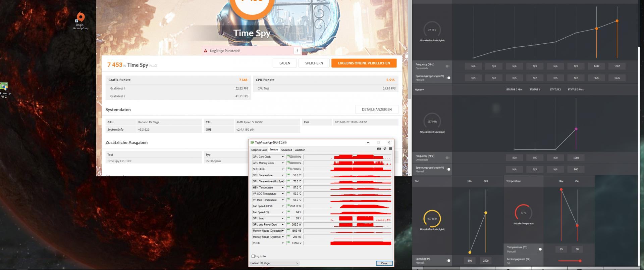Screen dimensions: 644x270
Task: Click the GPU frequency field 1497
Action: [x=596, y=66]
